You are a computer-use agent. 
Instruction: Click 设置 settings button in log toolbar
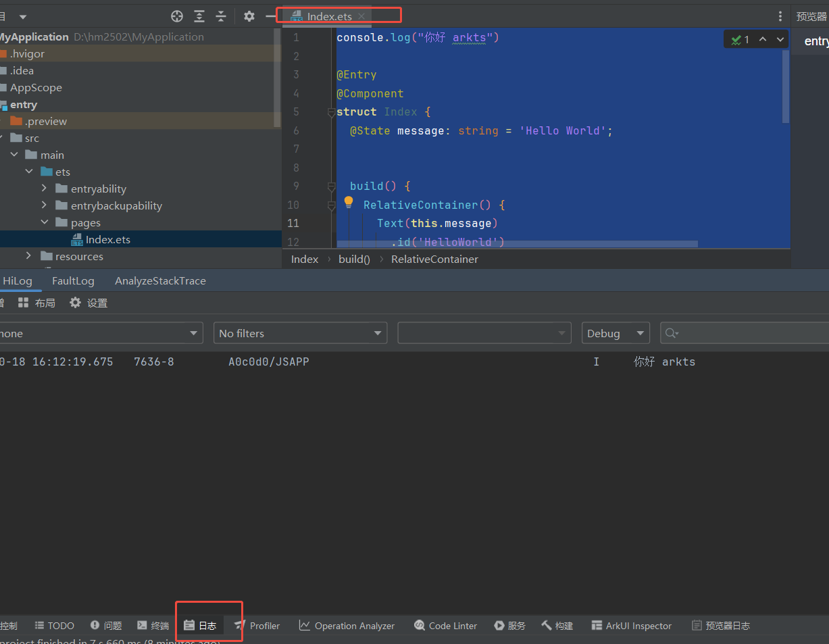(89, 303)
